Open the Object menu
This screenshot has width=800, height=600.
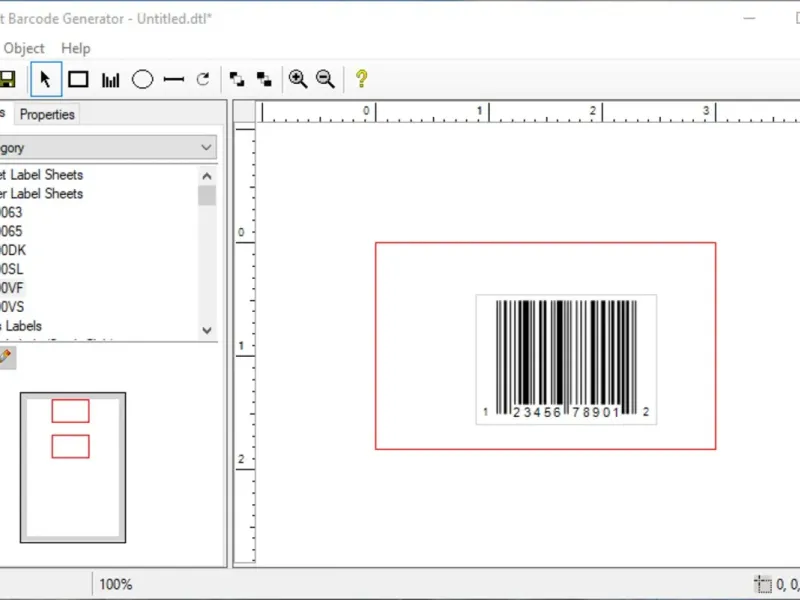(24, 48)
